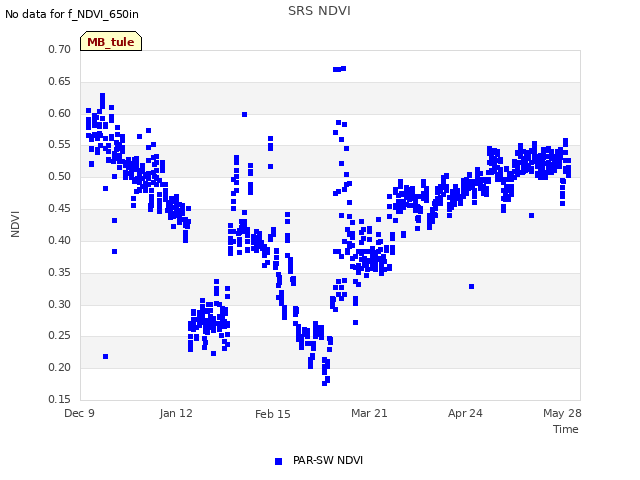Click the 0.15 y-axis tick label
This screenshot has height=480, width=640.
click(60, 399)
